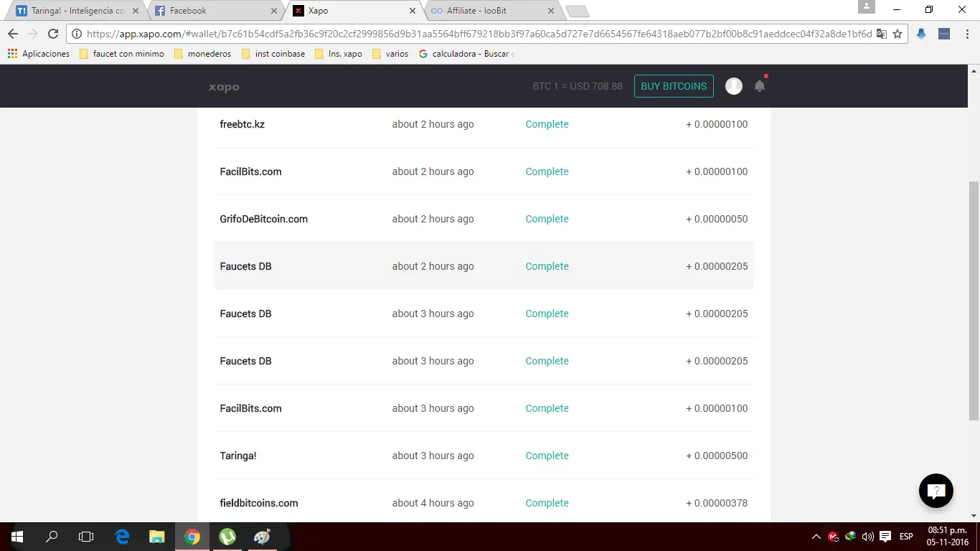
Task: Select the Xapo tab
Action: pyautogui.click(x=354, y=11)
